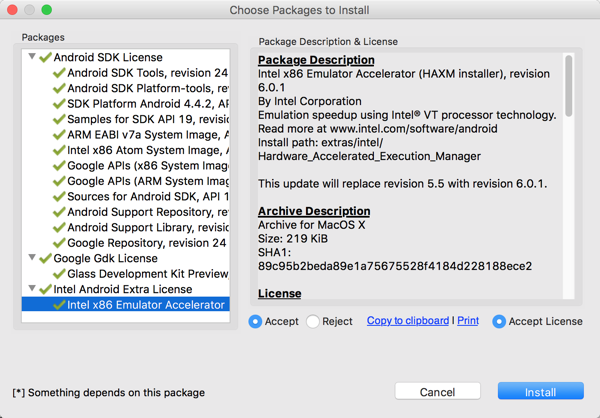The width and height of the screenshot is (600, 418).
Task: Click checkmark icon for Google Repository
Action: click(59, 242)
